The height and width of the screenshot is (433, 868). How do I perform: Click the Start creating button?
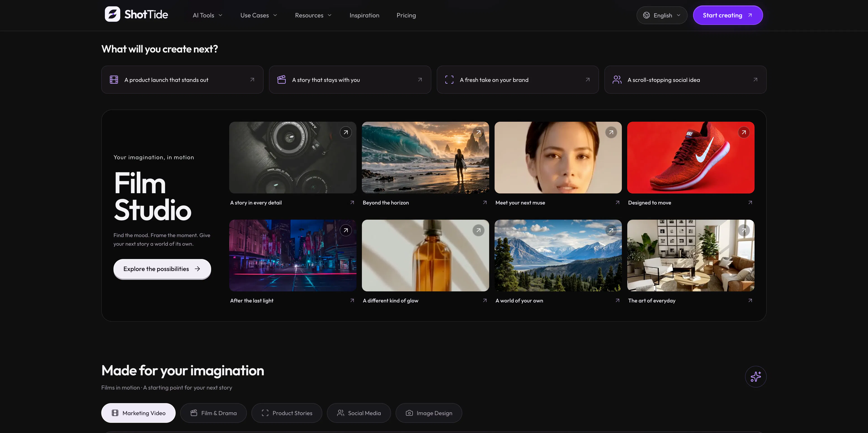point(728,15)
